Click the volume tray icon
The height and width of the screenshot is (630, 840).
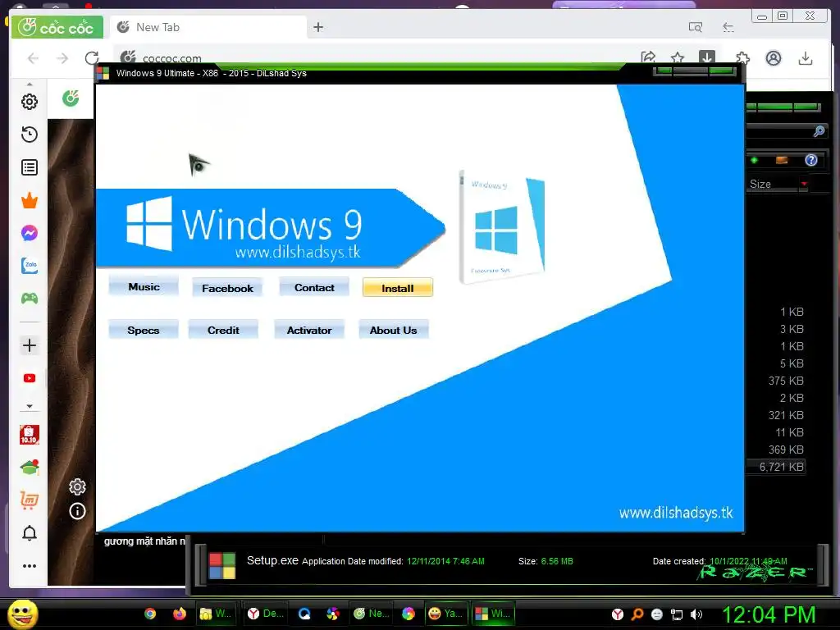696,614
